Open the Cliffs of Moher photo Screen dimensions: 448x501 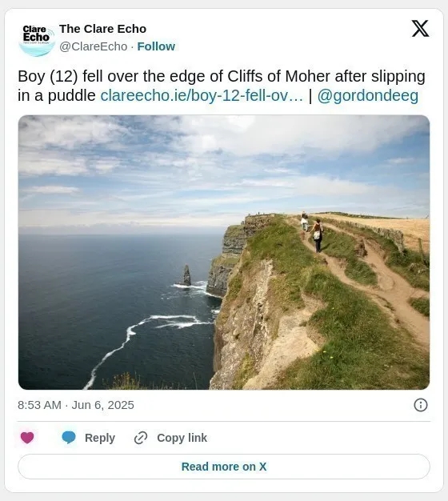coord(224,252)
